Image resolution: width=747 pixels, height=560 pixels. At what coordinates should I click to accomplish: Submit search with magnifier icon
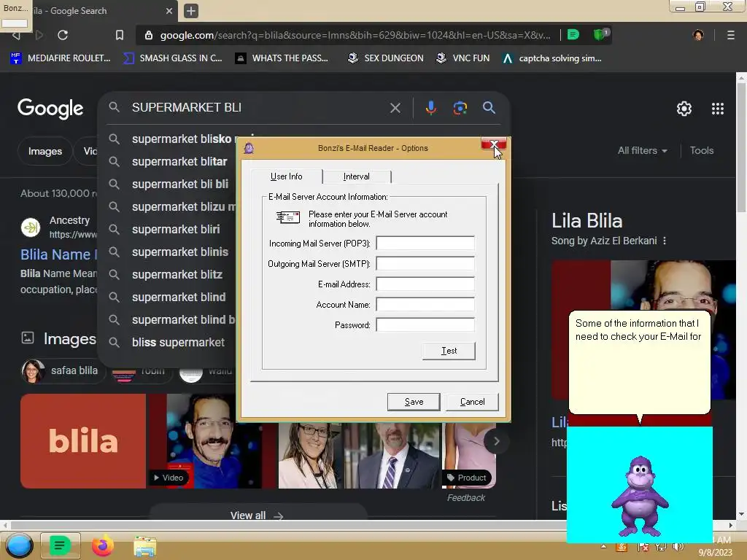click(489, 108)
